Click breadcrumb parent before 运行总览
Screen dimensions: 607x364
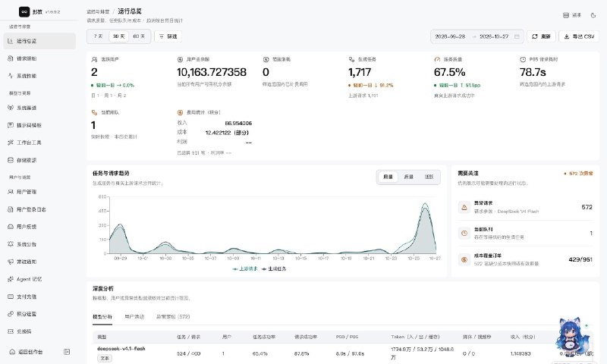click(x=98, y=11)
